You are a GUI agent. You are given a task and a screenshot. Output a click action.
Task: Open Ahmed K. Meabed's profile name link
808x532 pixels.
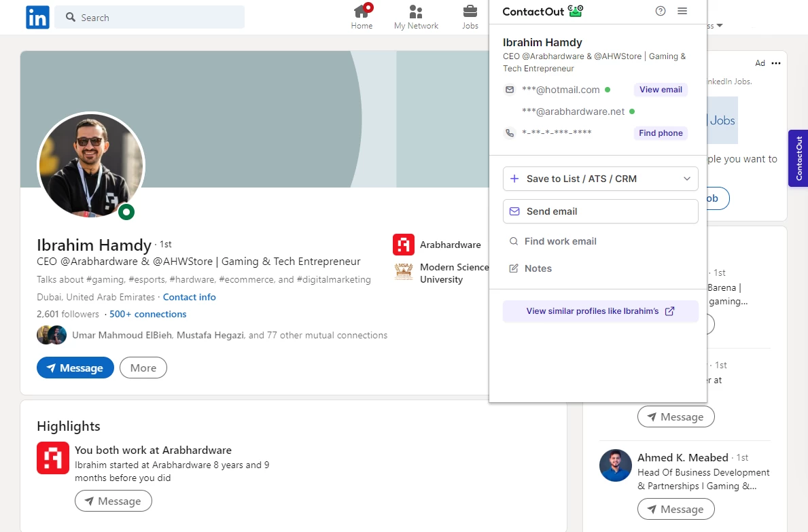[683, 457]
